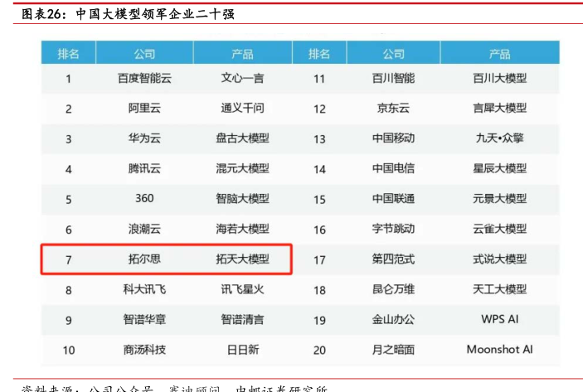Select company cell 中国移动
Screen dimensions: 583x392
(393, 138)
